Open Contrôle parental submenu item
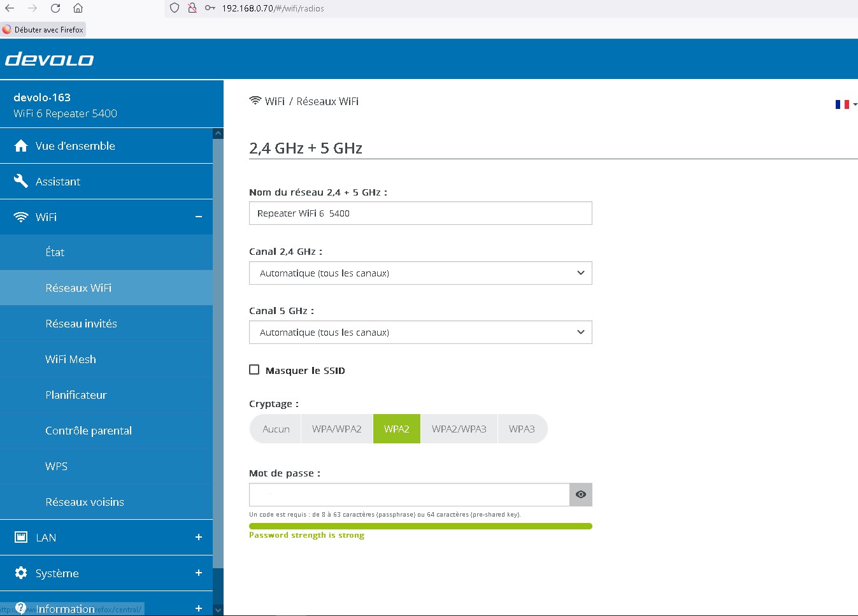This screenshot has height=616, width=858. [106, 431]
